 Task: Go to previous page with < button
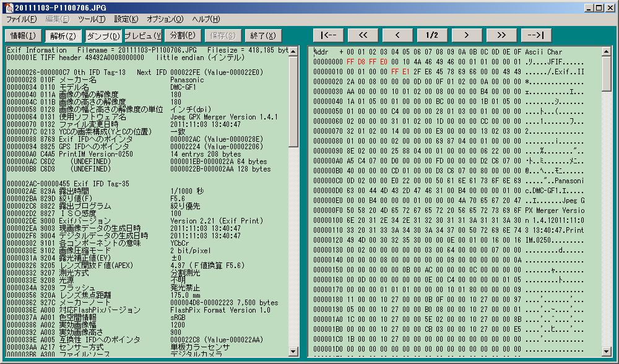click(x=397, y=35)
